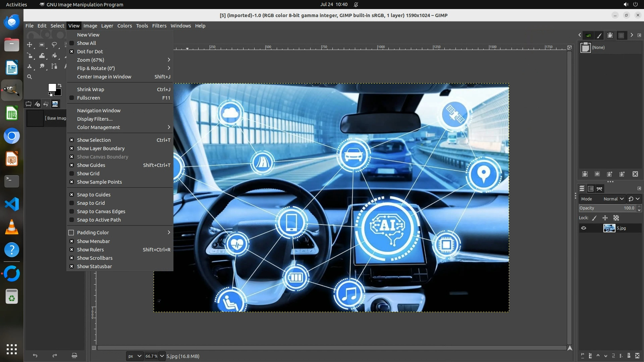
Task: Select the Free Select lasso tool
Action: click(54, 45)
